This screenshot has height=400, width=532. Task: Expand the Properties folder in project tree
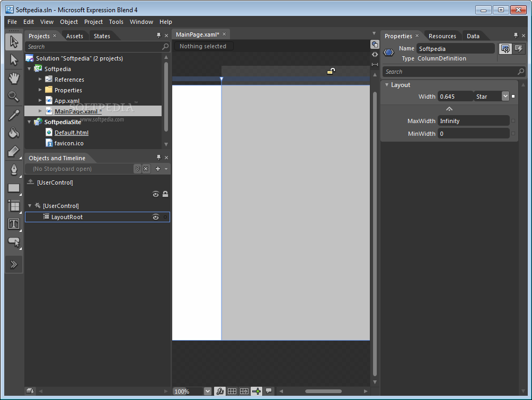(x=40, y=90)
